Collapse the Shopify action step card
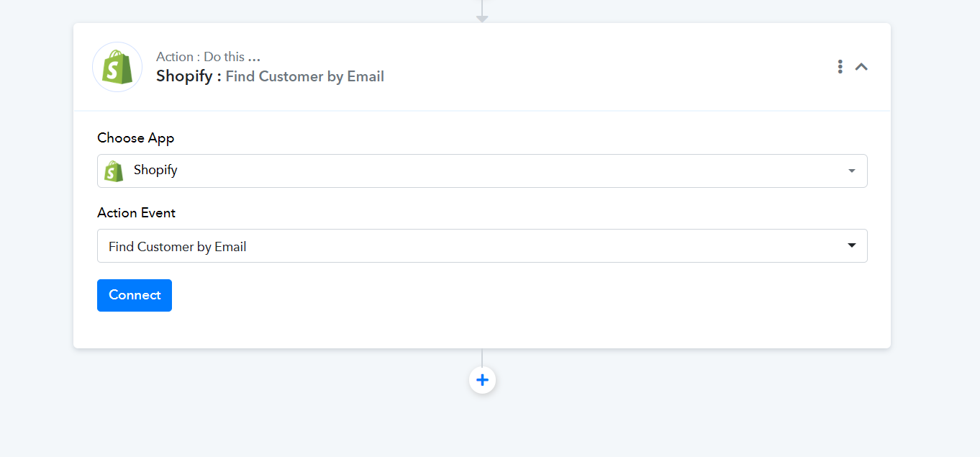 click(x=861, y=67)
